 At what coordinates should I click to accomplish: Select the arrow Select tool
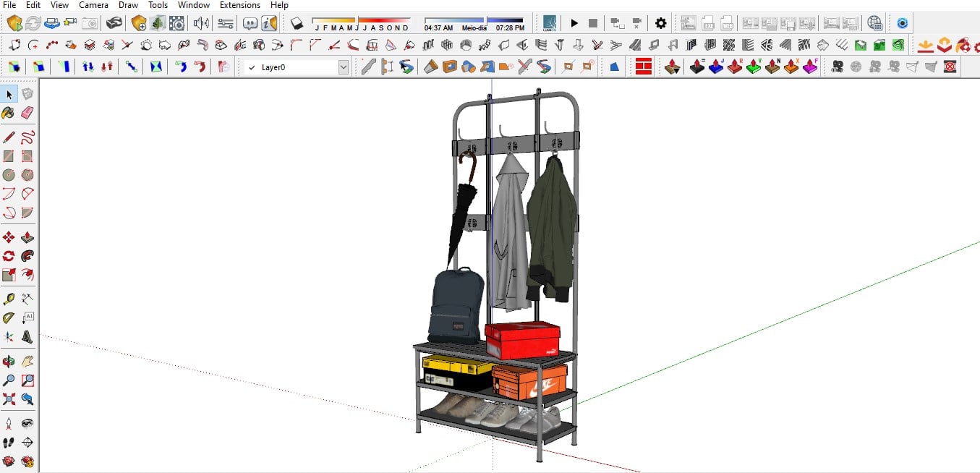(x=9, y=95)
